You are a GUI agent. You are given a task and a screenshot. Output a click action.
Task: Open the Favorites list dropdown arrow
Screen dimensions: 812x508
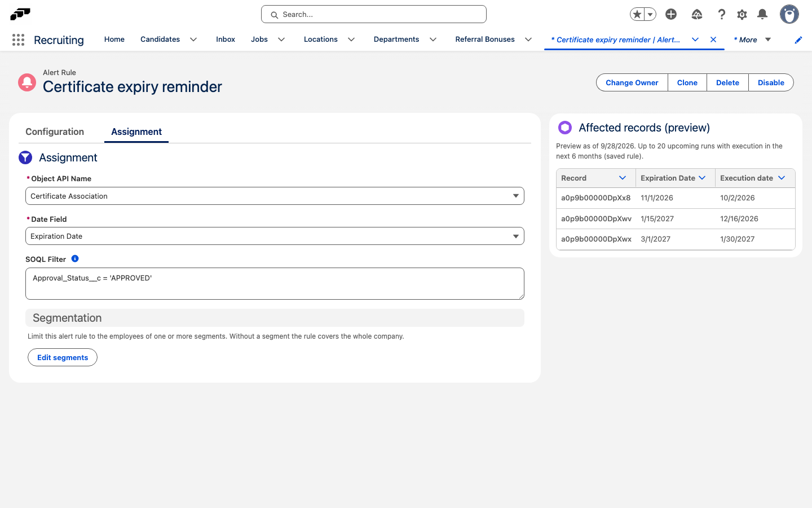pyautogui.click(x=650, y=14)
